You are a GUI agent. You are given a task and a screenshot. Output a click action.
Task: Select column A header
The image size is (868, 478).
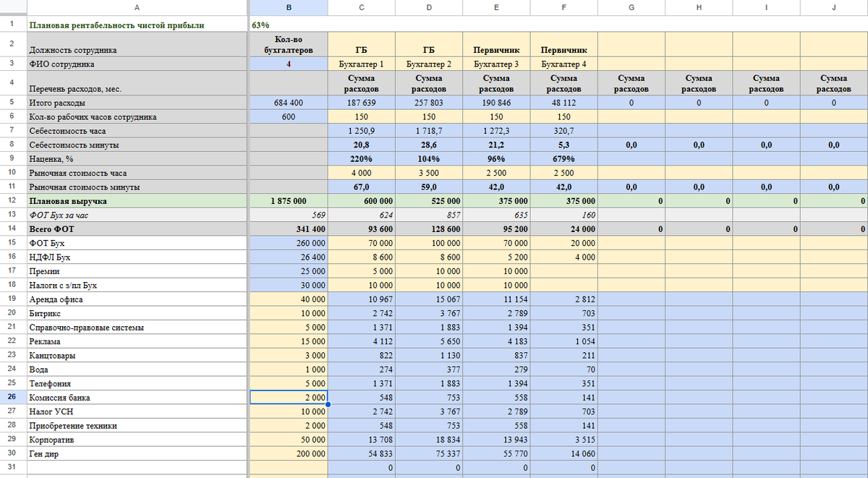click(137, 7)
